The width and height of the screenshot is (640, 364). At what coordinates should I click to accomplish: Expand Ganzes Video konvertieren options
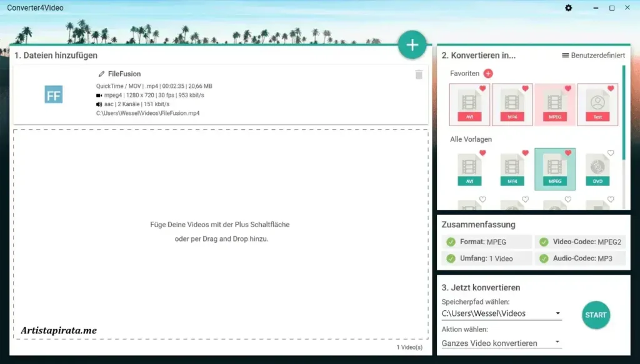(558, 342)
